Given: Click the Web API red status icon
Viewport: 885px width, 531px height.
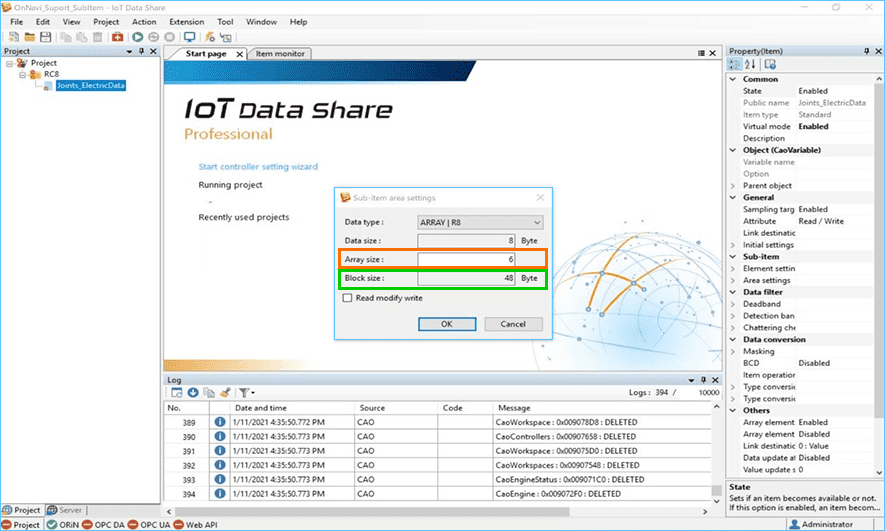Looking at the screenshot, I should (x=178, y=524).
